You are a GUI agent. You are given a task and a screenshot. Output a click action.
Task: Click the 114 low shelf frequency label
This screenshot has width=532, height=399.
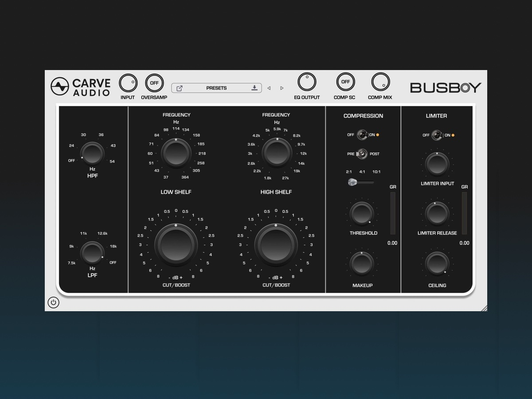(176, 129)
